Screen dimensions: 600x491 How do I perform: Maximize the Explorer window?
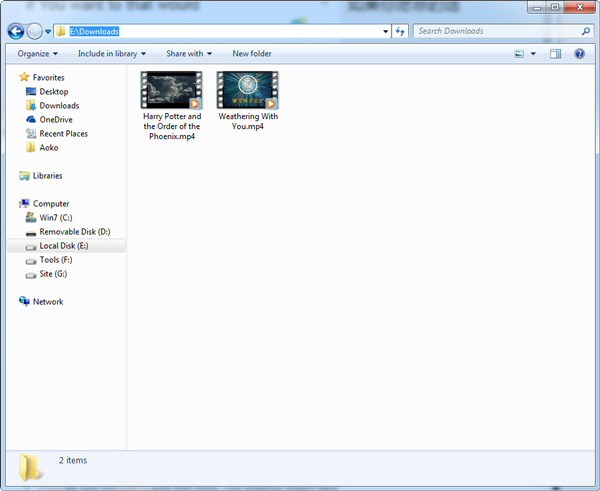tap(555, 7)
